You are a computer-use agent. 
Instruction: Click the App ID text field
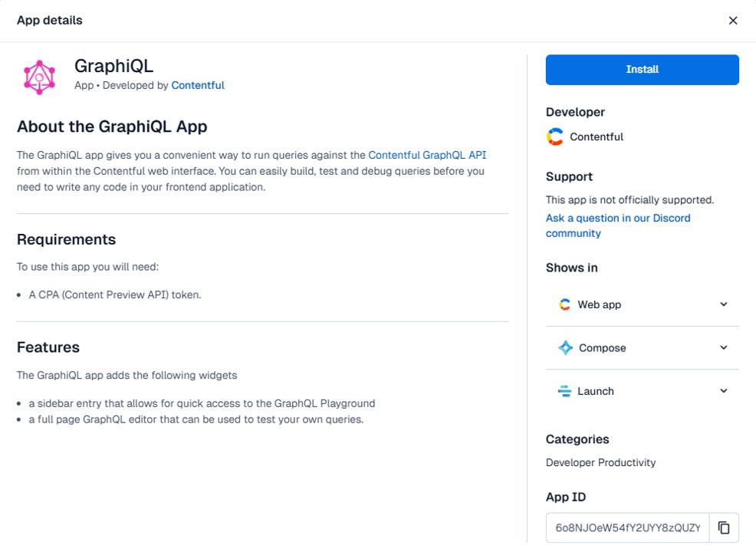point(628,527)
